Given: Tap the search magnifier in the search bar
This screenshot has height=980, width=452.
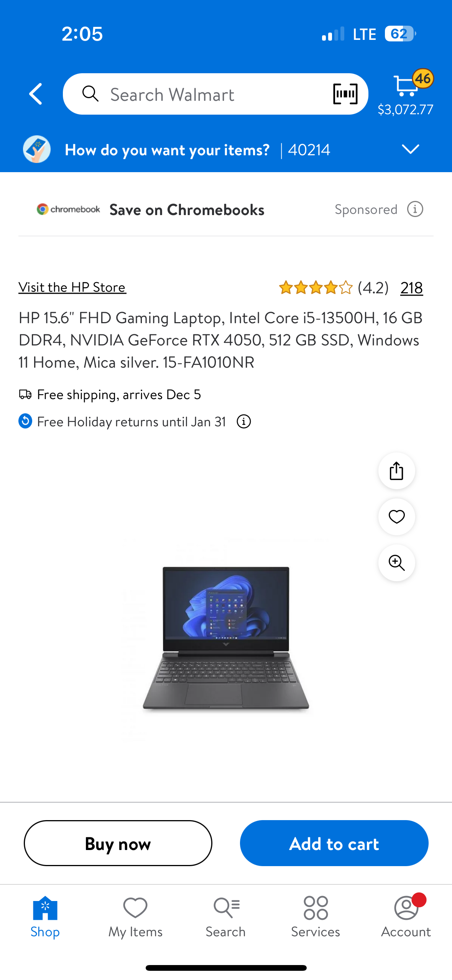Looking at the screenshot, I should (x=90, y=94).
